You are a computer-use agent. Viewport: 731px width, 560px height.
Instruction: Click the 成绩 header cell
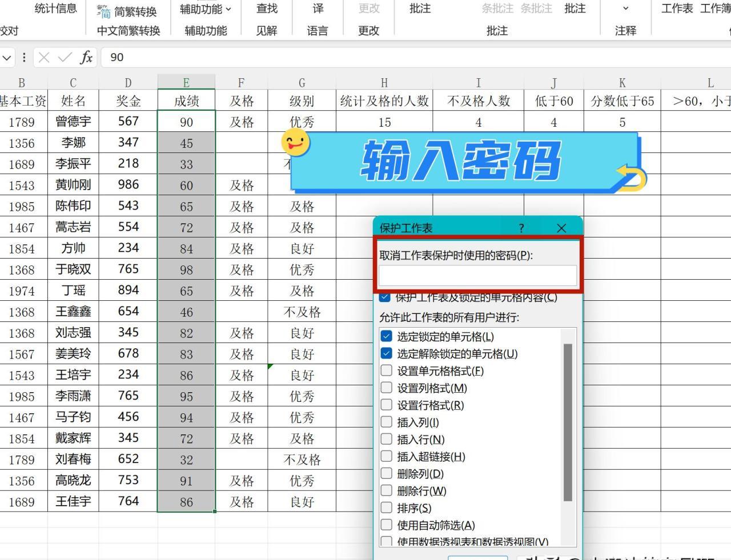pyautogui.click(x=186, y=101)
